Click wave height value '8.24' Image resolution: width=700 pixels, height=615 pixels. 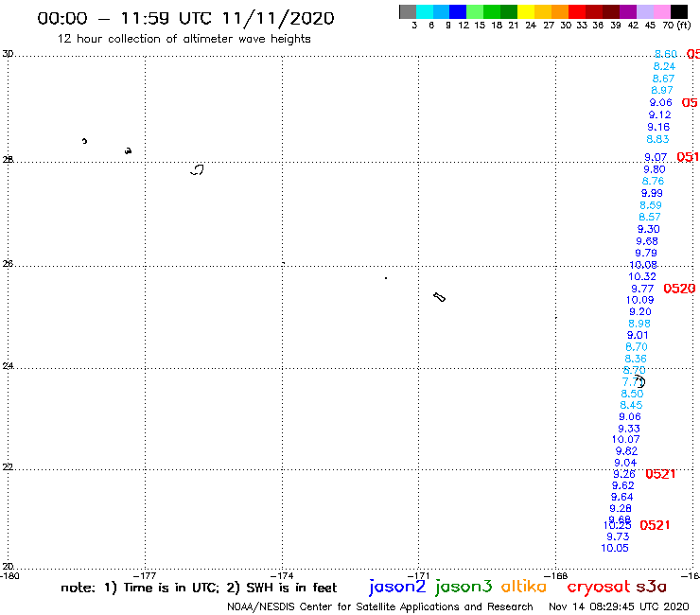coord(664,66)
